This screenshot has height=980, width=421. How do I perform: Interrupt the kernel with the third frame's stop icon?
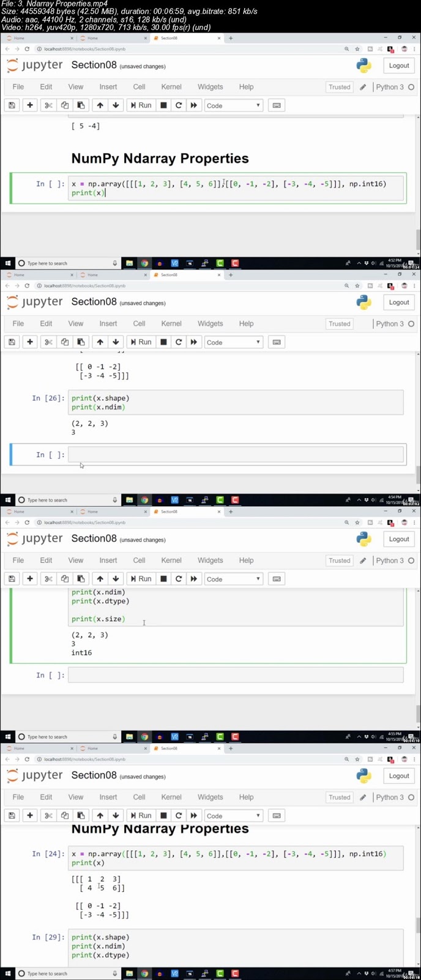(x=163, y=579)
